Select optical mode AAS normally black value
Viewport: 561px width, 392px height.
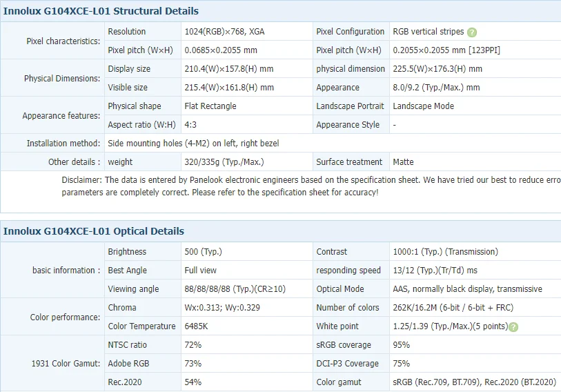tap(468, 289)
